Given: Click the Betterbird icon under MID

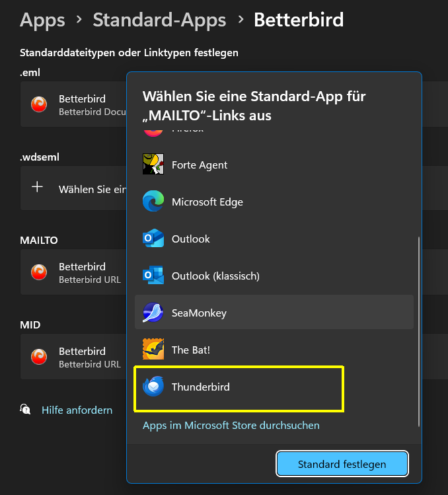Looking at the screenshot, I should coord(39,357).
